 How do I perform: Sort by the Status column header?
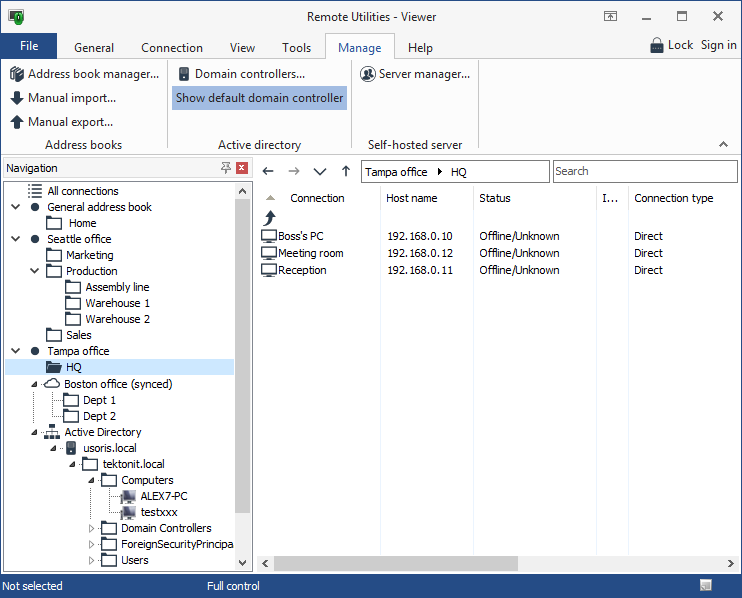coord(495,198)
